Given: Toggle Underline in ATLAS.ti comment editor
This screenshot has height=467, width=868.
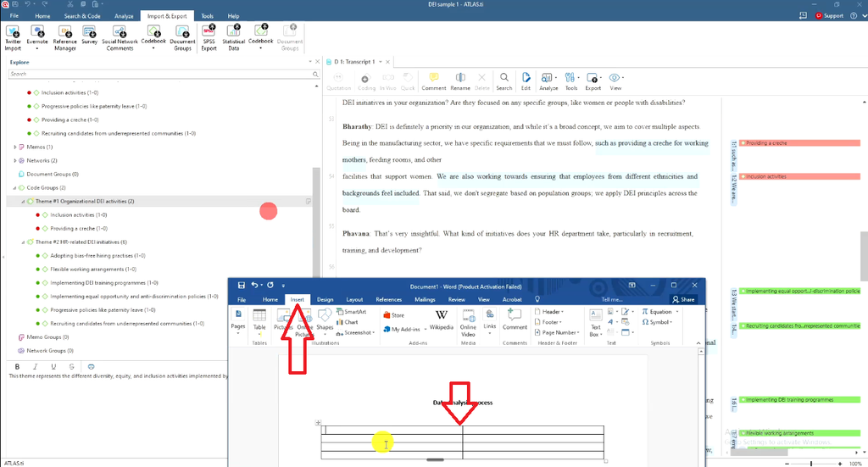Looking at the screenshot, I should click(53, 366).
